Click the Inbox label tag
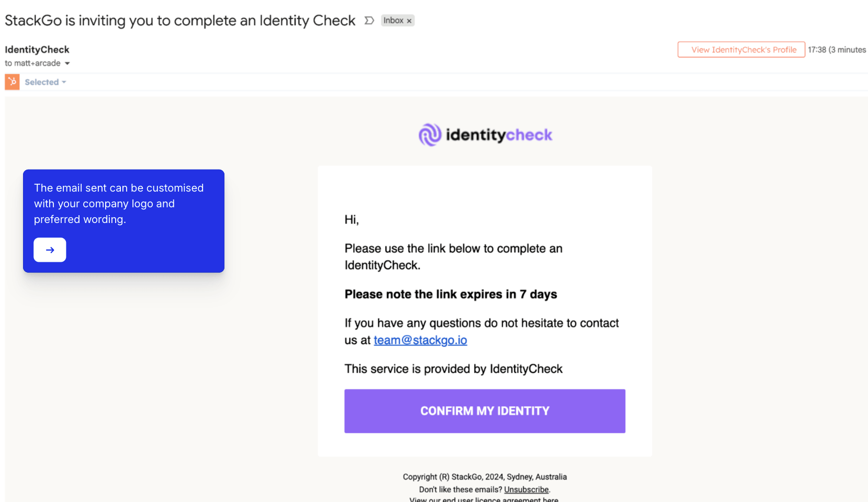The height and width of the screenshot is (502, 868). tap(393, 20)
